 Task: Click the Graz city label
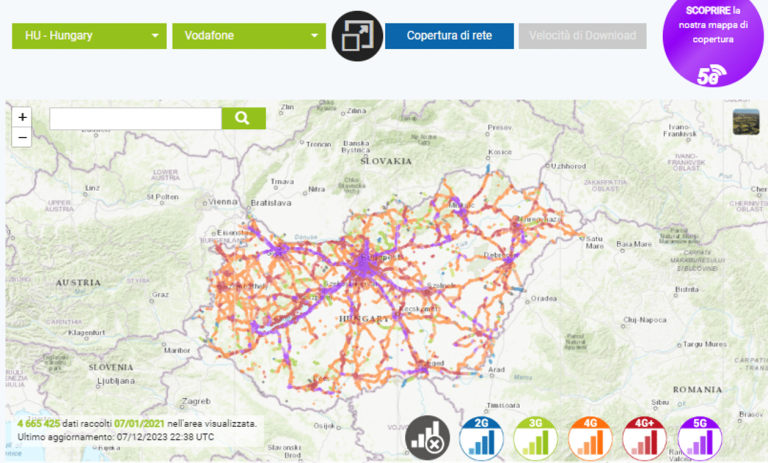160,294
